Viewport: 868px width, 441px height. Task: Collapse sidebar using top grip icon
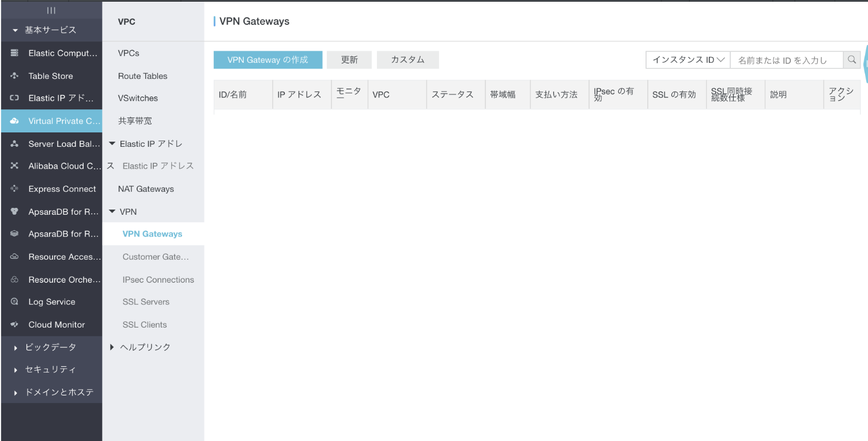51,10
